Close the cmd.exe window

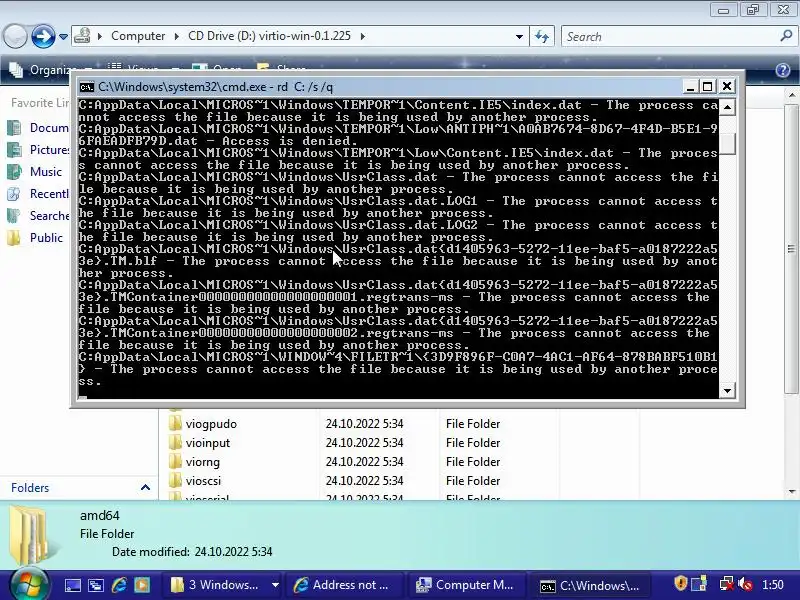coord(727,87)
